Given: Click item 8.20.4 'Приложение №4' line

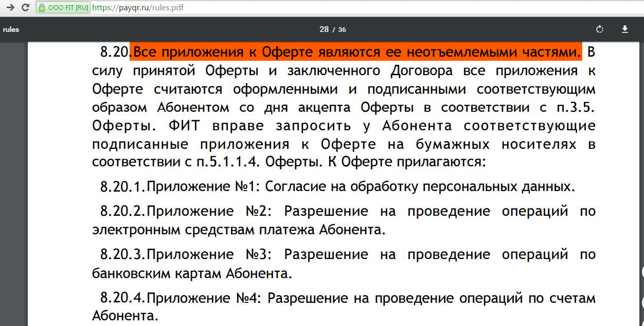Looking at the screenshot, I should coord(348,298).
